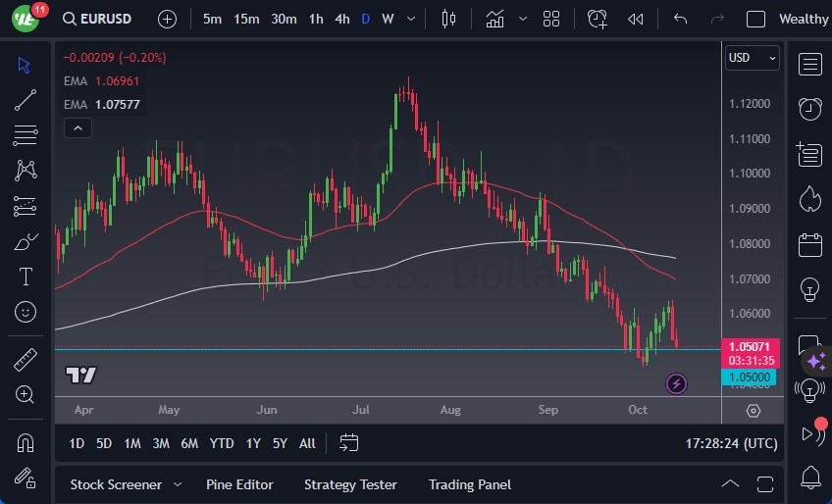Open the indicators panel

495,19
